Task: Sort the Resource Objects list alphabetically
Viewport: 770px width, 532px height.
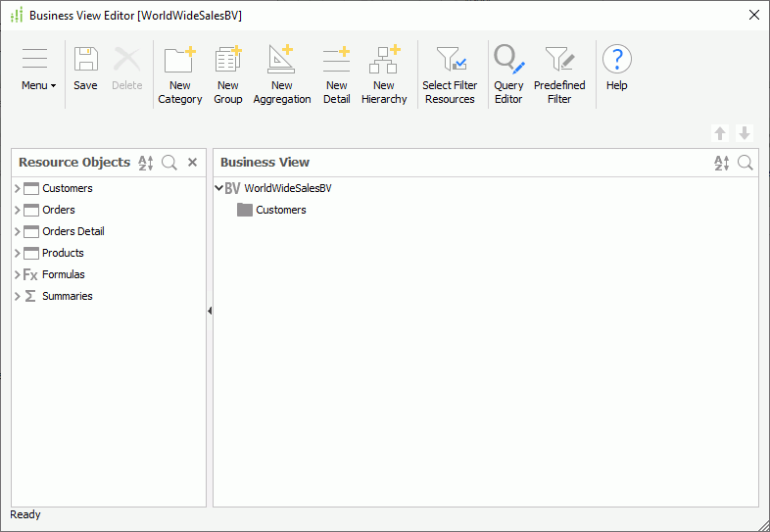Action: 146,163
